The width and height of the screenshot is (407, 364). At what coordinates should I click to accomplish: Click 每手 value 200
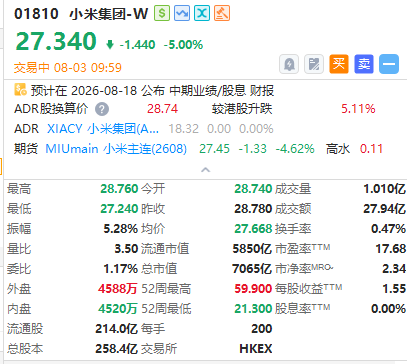pyautogui.click(x=262, y=329)
